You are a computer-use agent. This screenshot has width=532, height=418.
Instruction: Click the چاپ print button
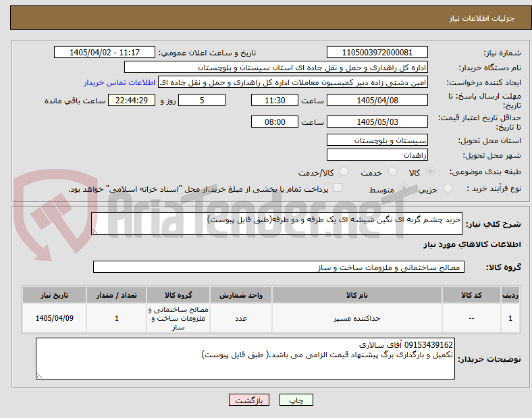296,400
